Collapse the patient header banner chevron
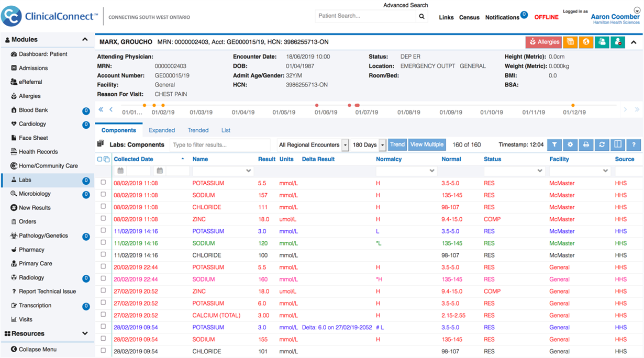This screenshot has width=644, height=358. coord(634,42)
